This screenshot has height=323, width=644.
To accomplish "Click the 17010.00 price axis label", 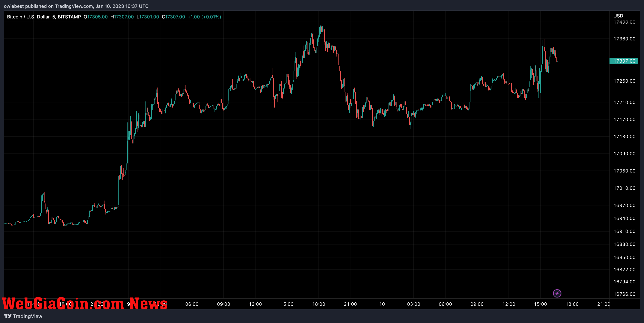I will [624, 188].
